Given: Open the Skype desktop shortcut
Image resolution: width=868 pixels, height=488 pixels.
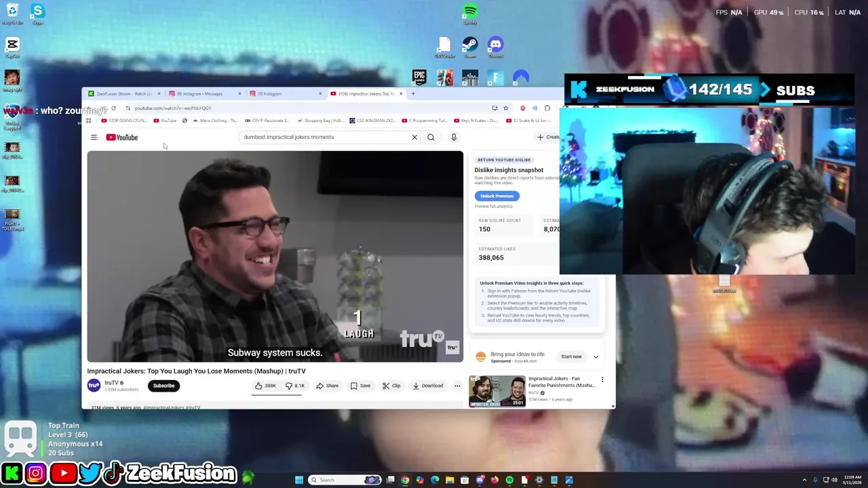Looking at the screenshot, I should (x=37, y=14).
